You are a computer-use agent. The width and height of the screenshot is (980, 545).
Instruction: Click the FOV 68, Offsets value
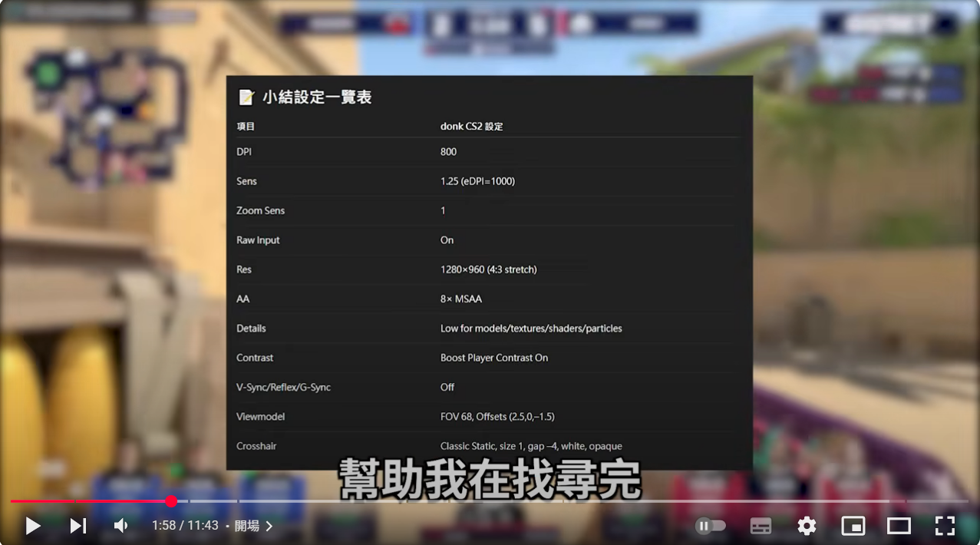(497, 417)
